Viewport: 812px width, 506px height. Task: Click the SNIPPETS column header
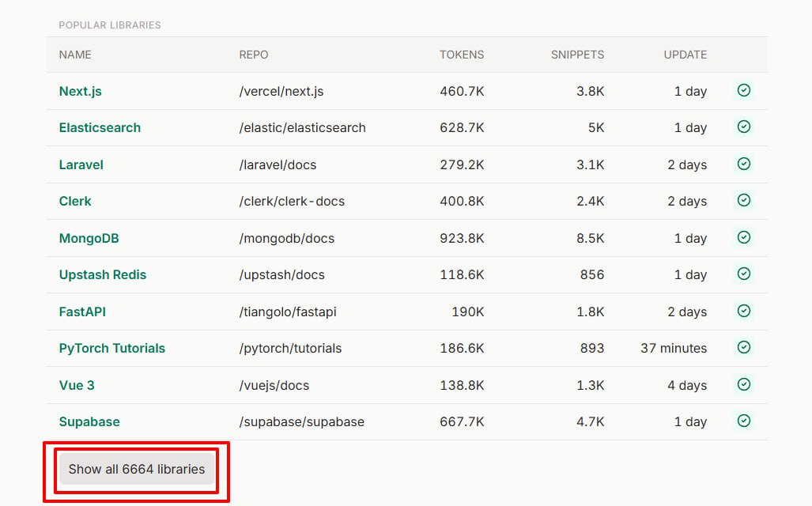577,55
